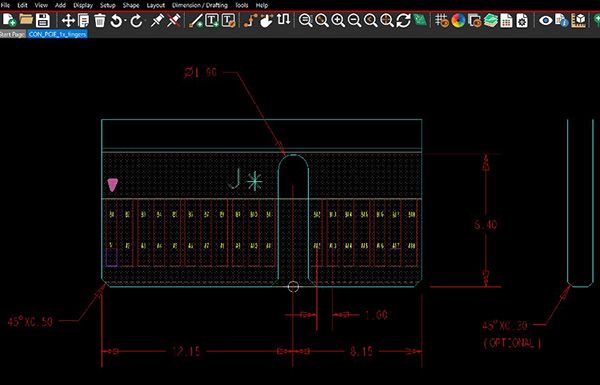Click the Unfix crossed pushpin icon
Viewport: 600px width, 385px height.
[x=173, y=20]
